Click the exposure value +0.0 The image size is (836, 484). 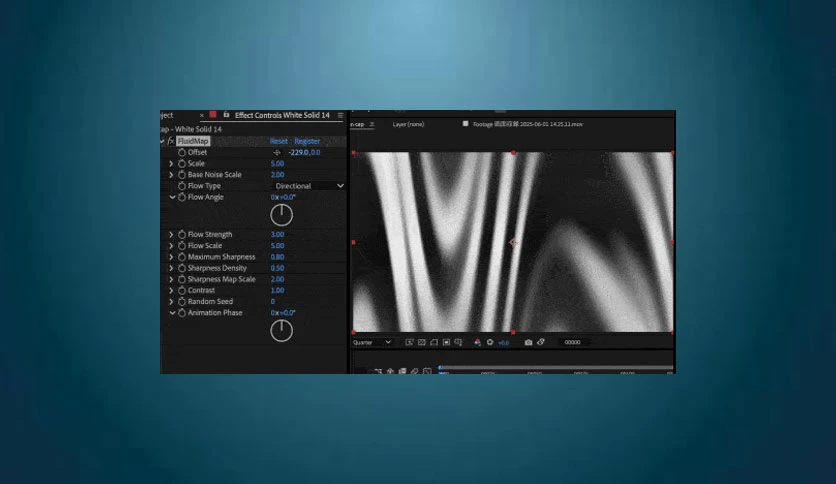503,343
